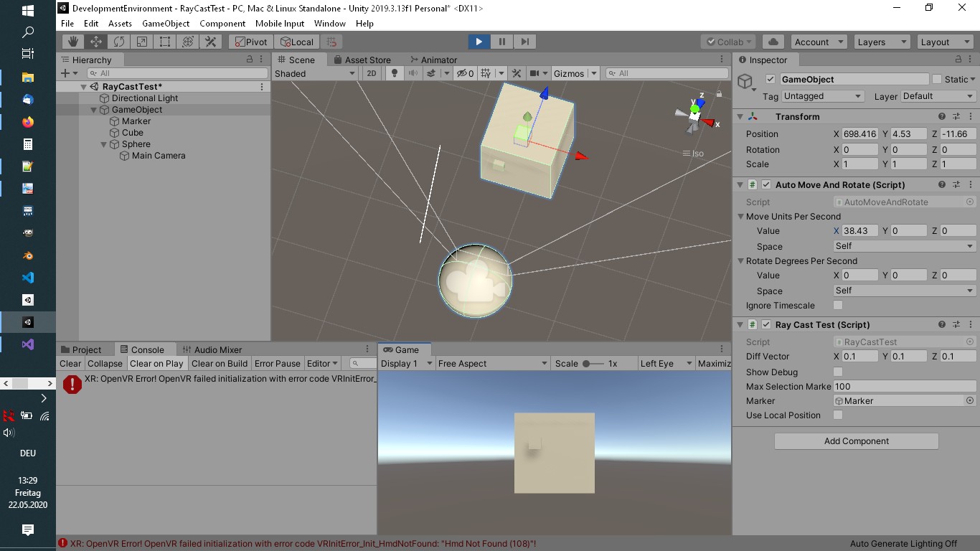Collapse the Sphere hierarchy item

(103, 143)
